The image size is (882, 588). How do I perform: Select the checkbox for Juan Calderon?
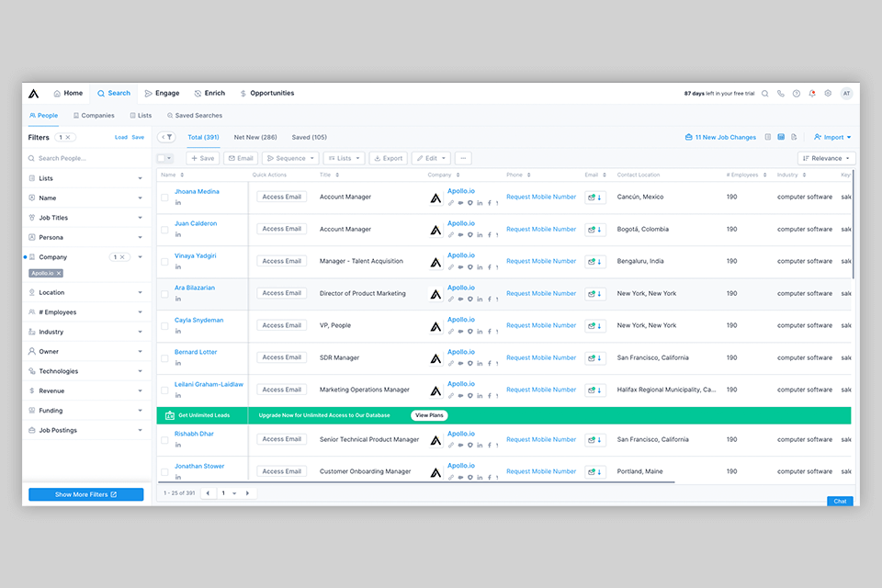pyautogui.click(x=164, y=230)
